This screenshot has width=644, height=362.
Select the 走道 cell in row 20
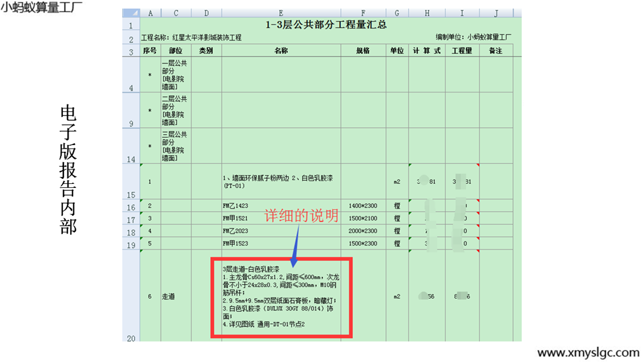(x=176, y=296)
